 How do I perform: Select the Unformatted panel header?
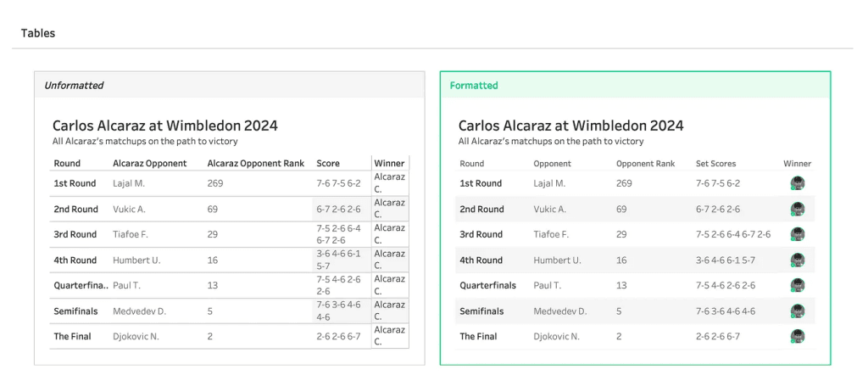74,86
